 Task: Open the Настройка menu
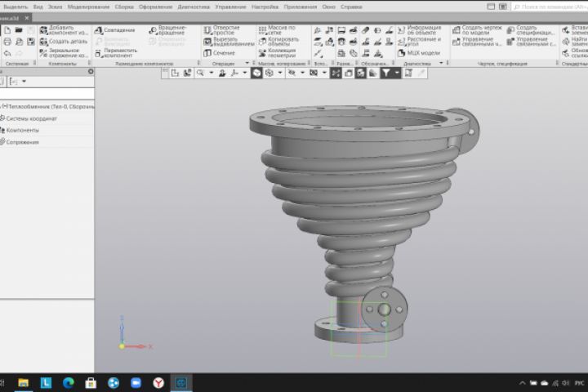[x=265, y=7]
